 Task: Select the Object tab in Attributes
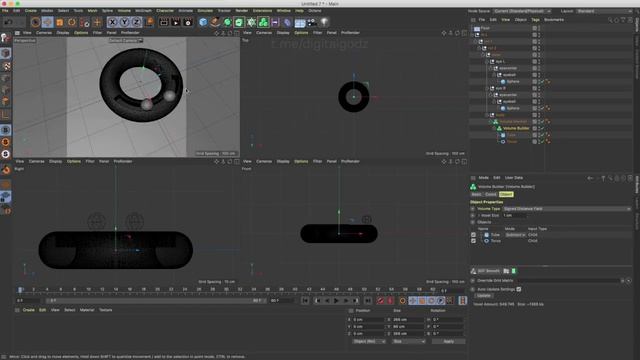(506, 195)
